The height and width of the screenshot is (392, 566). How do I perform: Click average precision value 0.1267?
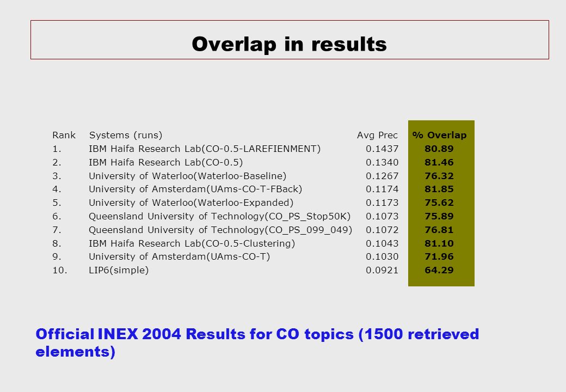point(382,176)
